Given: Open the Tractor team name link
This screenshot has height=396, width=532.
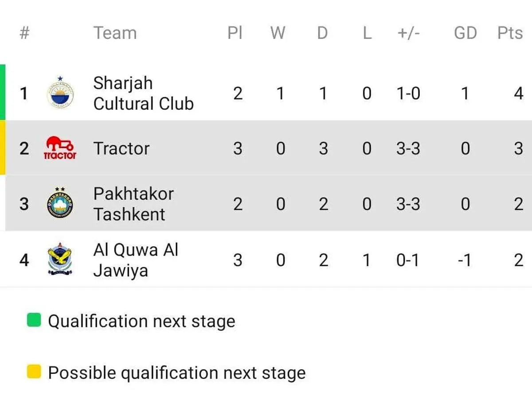Looking at the screenshot, I should coord(121,148).
